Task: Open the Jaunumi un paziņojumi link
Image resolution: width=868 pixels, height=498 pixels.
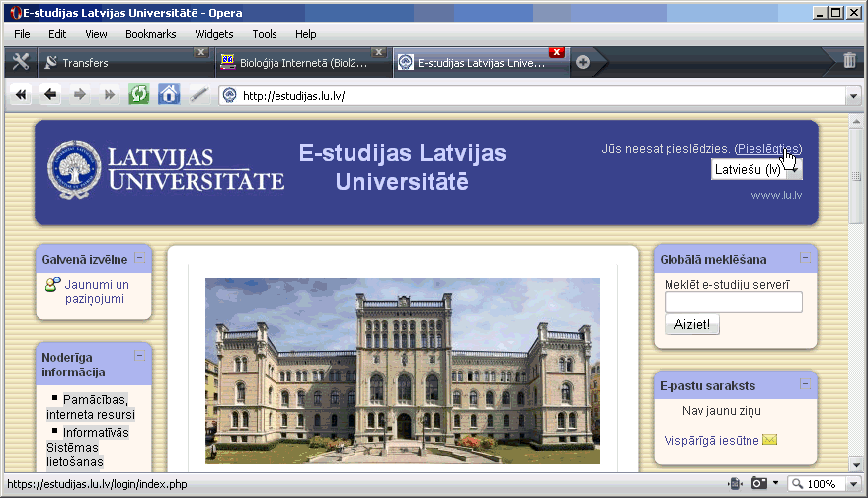Action: click(x=97, y=291)
